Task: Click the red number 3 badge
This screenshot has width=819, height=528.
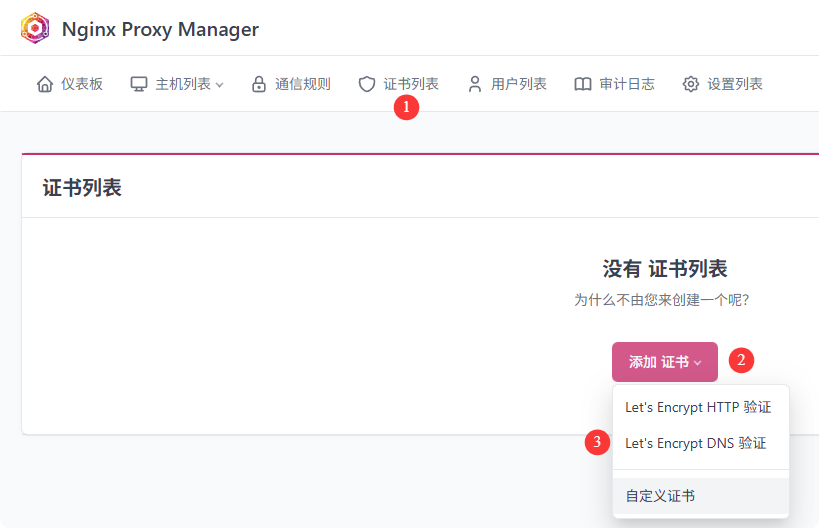Action: pyautogui.click(x=597, y=441)
